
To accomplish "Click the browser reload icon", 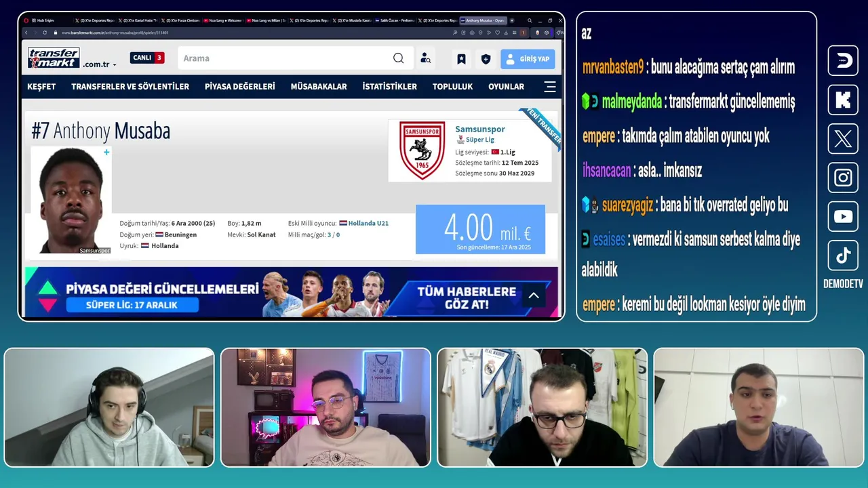I will coord(45,33).
